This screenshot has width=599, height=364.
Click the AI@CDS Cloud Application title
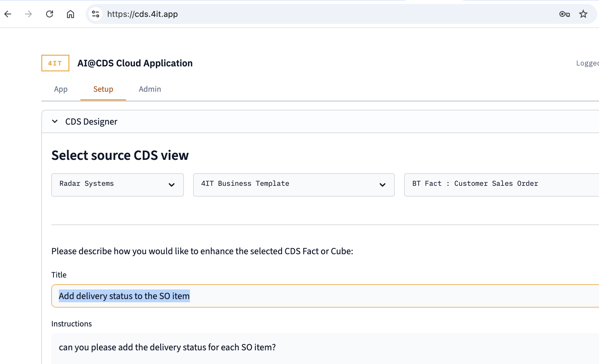(x=135, y=63)
